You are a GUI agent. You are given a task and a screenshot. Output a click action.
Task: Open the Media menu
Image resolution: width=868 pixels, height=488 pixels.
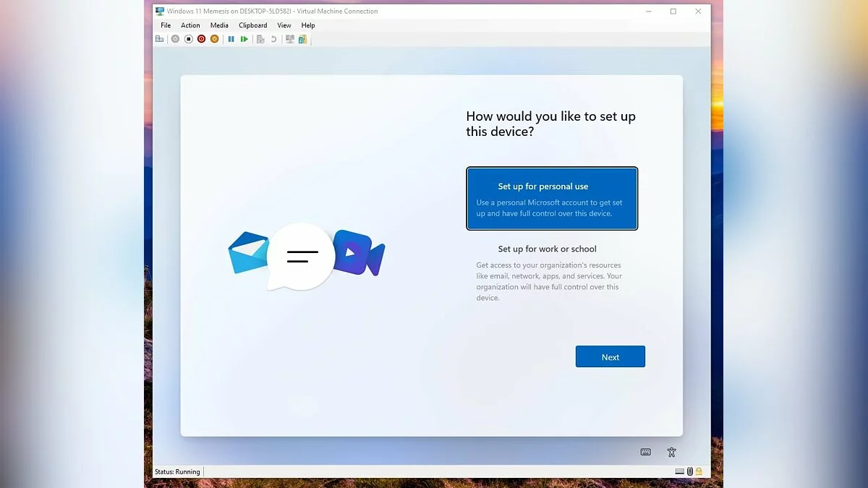[x=219, y=25]
